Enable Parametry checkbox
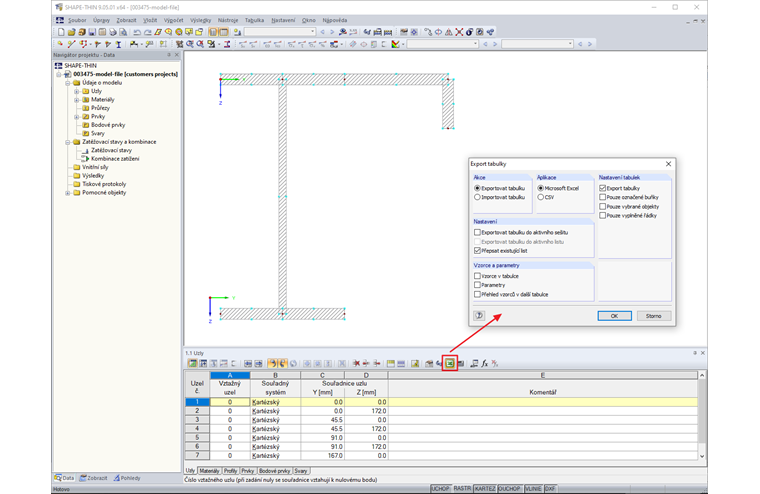760x494 pixels. pos(477,285)
